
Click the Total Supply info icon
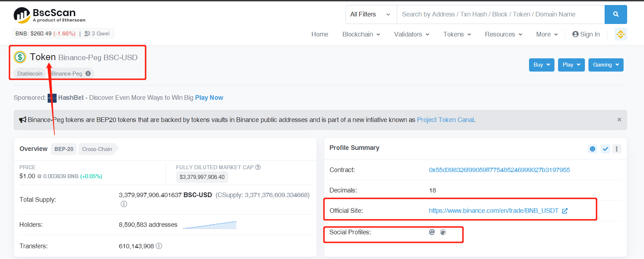click(x=124, y=204)
